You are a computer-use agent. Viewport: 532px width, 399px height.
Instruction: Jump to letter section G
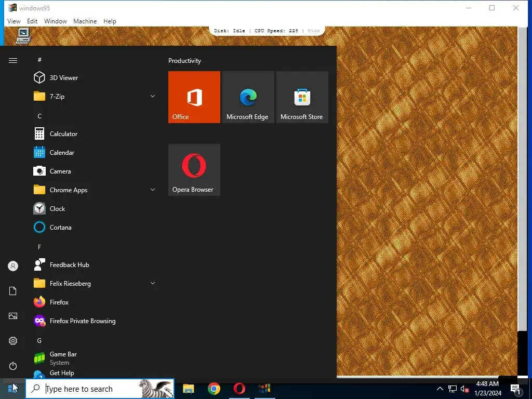39,340
